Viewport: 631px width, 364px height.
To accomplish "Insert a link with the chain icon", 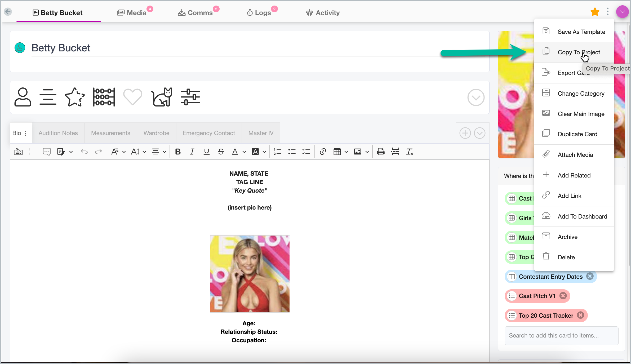I will 322,152.
